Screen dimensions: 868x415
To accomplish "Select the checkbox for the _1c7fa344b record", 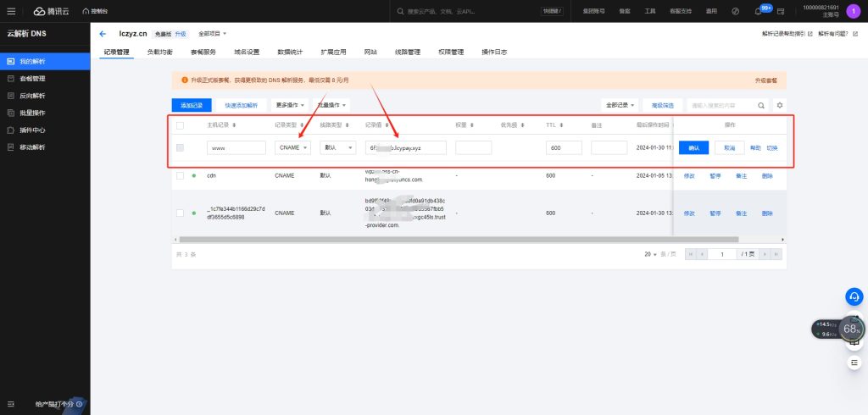I will pos(180,213).
